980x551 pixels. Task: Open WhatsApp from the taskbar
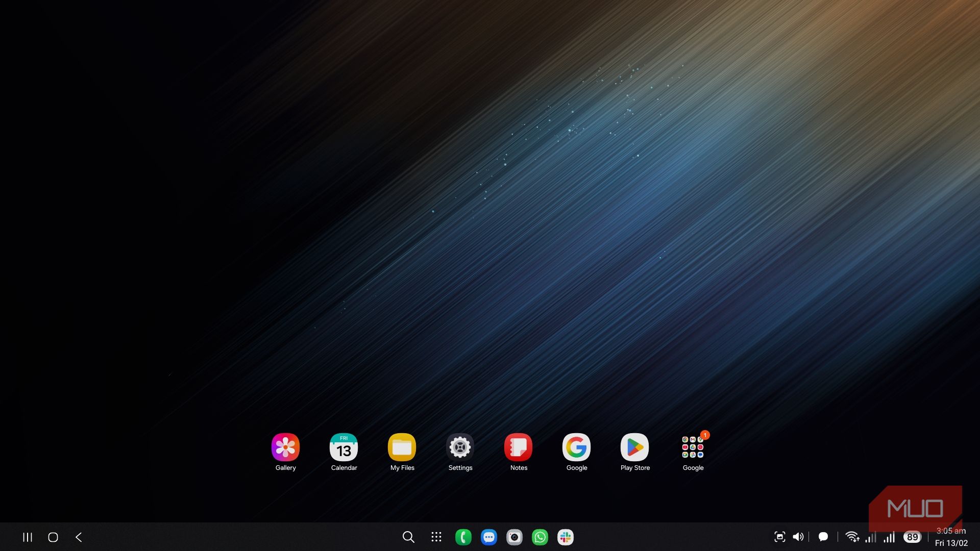point(540,537)
